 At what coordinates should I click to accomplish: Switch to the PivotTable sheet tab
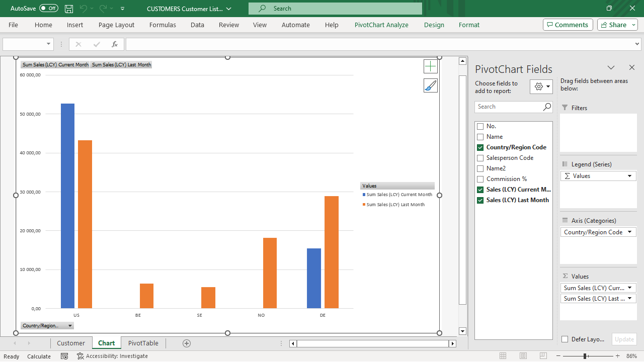[x=143, y=343]
